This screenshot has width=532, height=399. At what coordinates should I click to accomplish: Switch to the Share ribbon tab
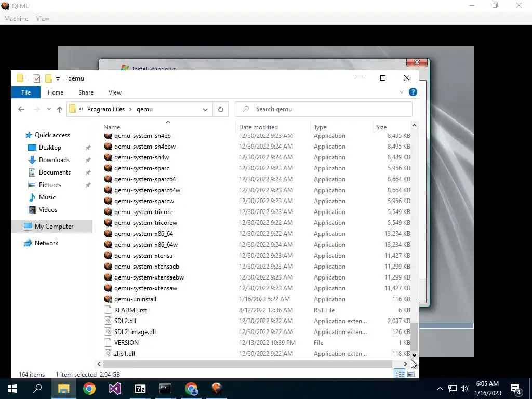[x=86, y=92]
